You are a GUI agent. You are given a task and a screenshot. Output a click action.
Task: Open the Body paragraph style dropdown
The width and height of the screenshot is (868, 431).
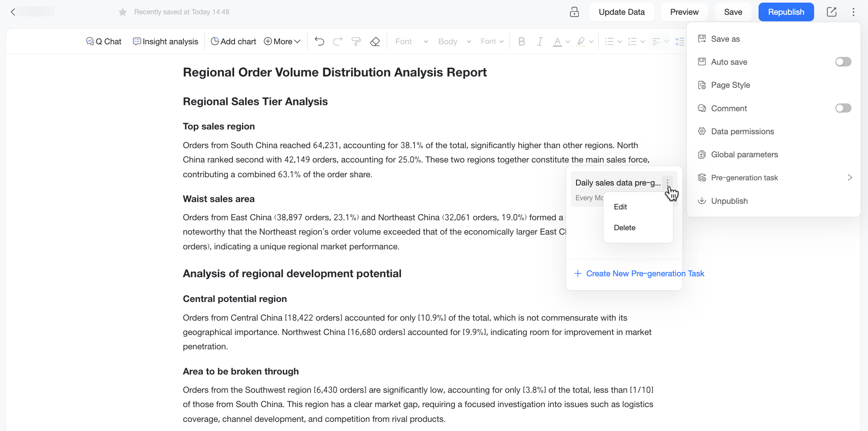coord(454,41)
